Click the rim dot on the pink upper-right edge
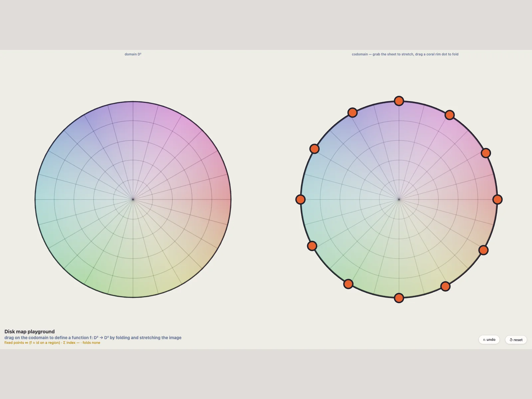 (486, 153)
